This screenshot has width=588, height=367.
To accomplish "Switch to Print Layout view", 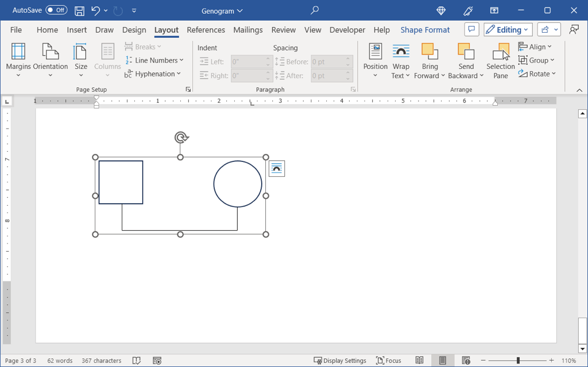I will point(443,361).
